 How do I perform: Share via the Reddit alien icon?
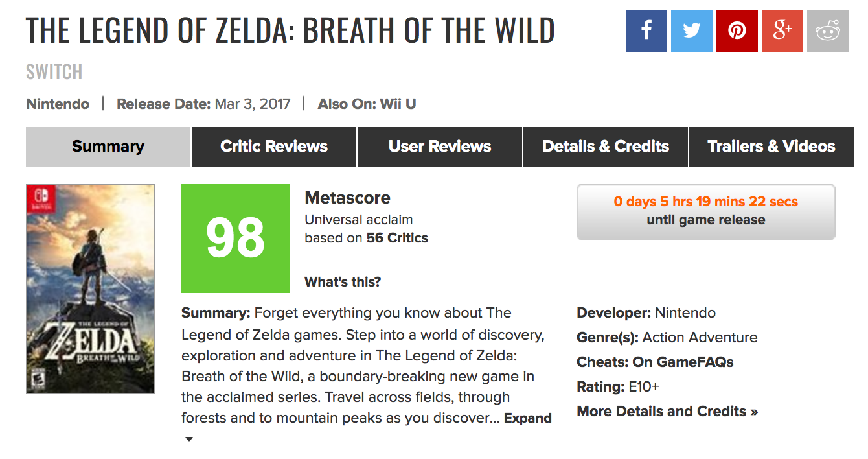pos(827,30)
